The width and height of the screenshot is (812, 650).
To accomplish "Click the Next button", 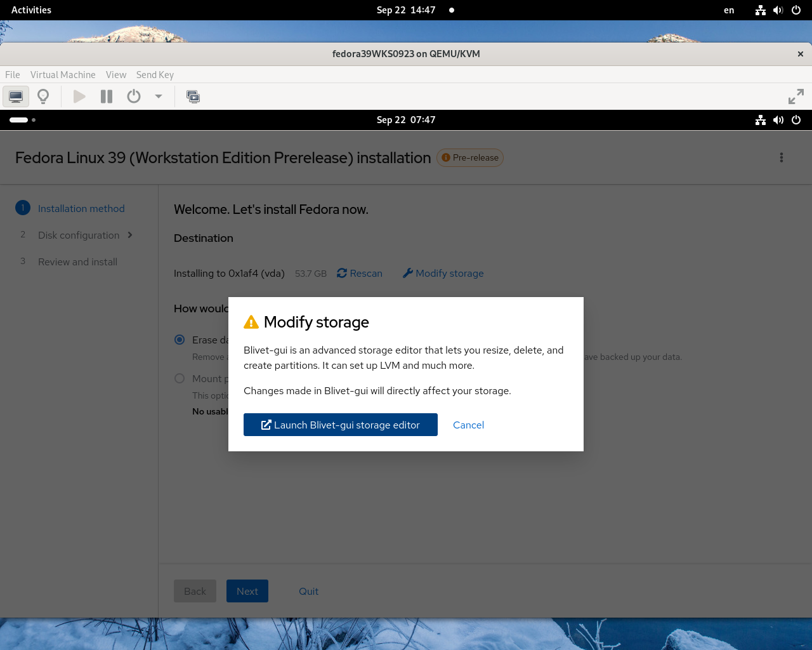I will pos(247,591).
